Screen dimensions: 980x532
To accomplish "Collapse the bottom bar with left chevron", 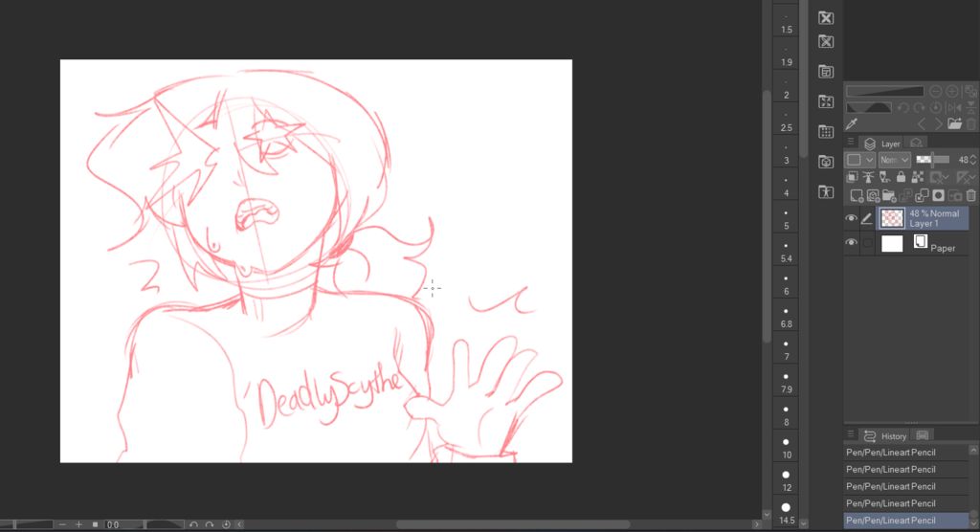I will (240, 524).
